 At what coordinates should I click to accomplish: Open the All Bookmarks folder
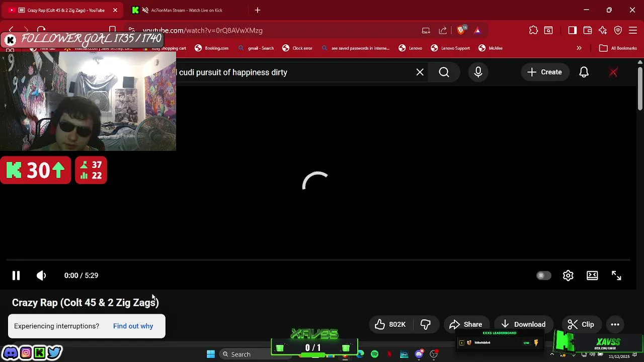click(x=618, y=48)
